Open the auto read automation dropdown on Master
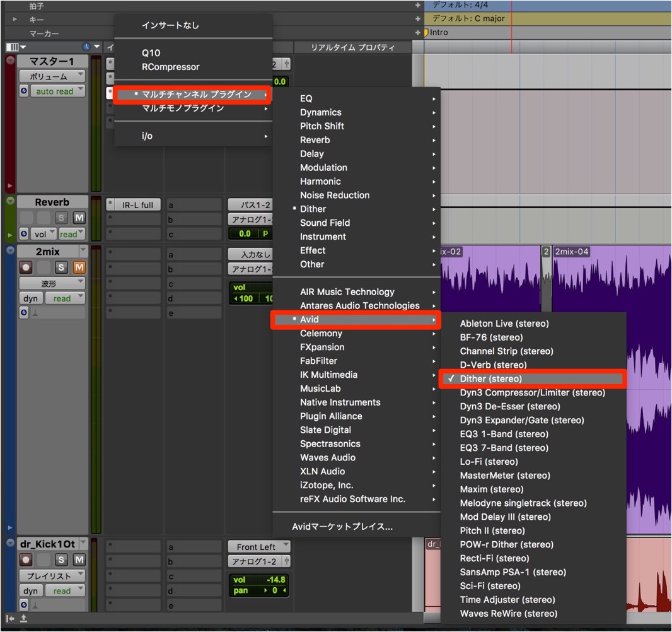 point(58,91)
